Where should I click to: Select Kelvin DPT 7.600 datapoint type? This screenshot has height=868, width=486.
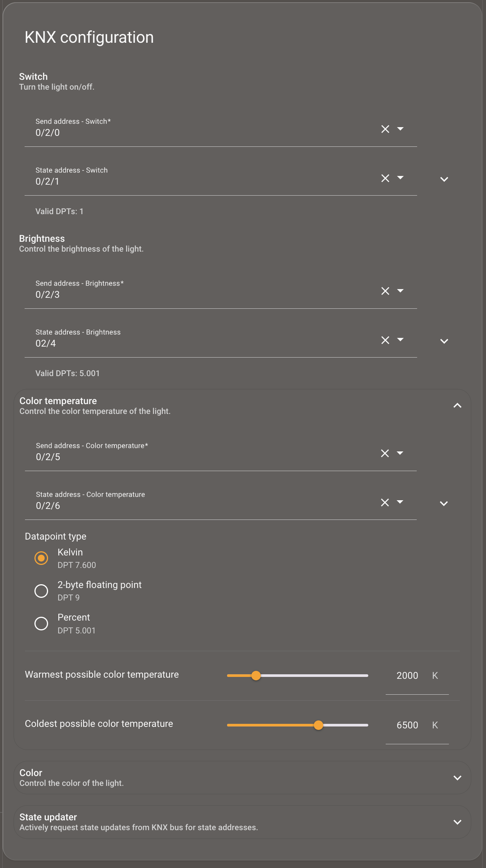(x=41, y=558)
